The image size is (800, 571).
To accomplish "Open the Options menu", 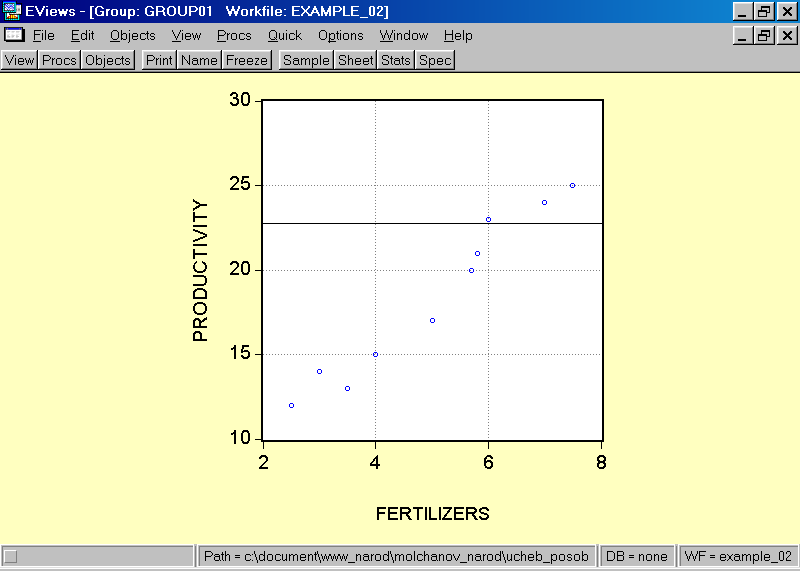I will click(341, 35).
